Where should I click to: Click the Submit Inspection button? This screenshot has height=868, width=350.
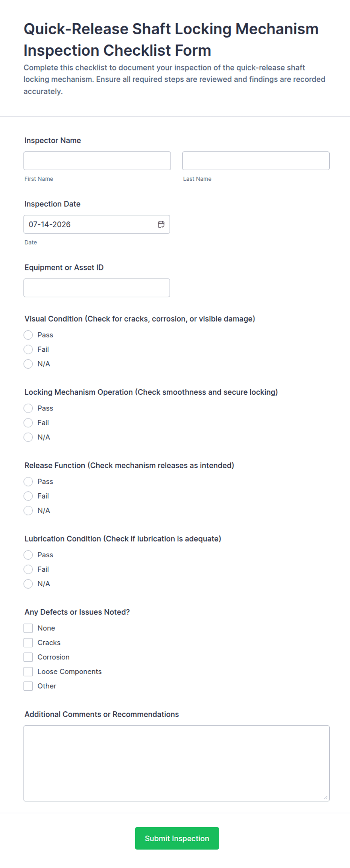pos(177,838)
